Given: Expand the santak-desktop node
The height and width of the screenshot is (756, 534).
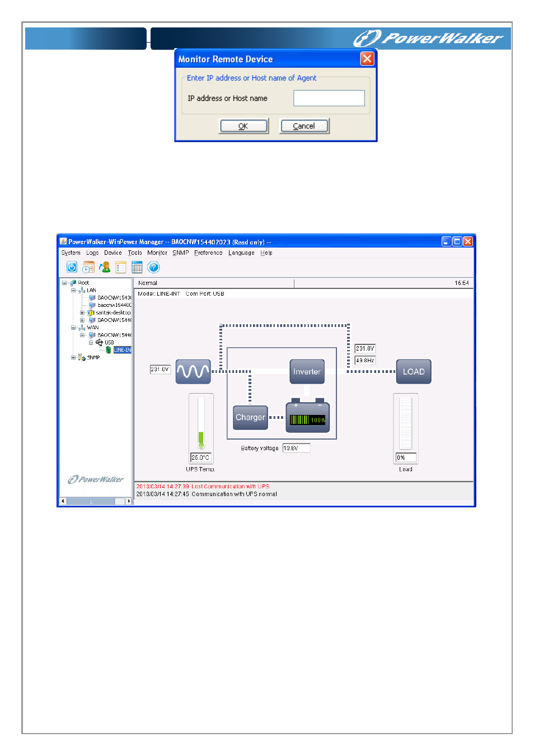Looking at the screenshot, I should pyautogui.click(x=82, y=312).
